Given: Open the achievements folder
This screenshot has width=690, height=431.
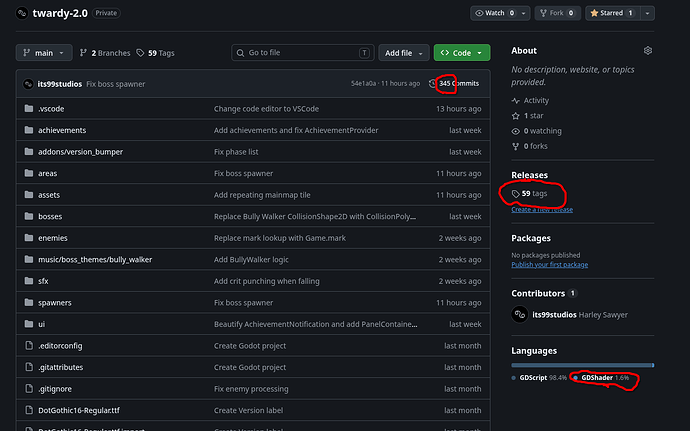Looking at the screenshot, I should click(x=62, y=130).
